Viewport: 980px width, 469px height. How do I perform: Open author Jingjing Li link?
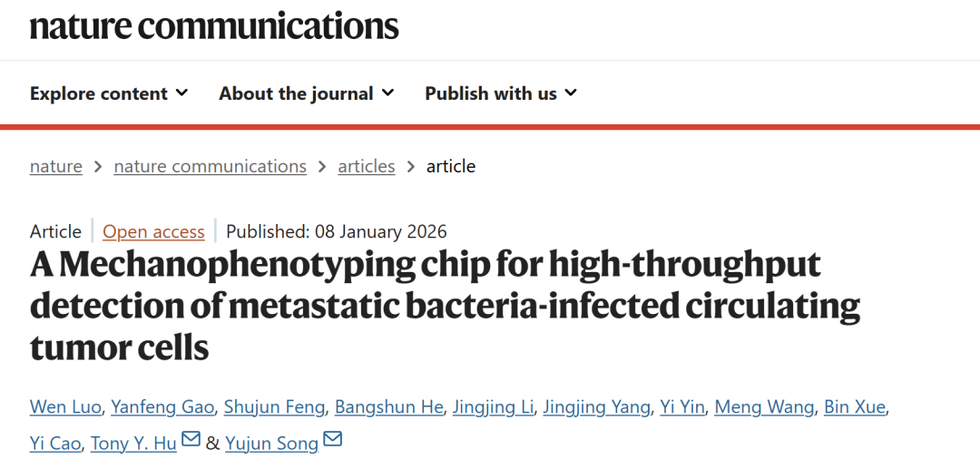coord(493,406)
